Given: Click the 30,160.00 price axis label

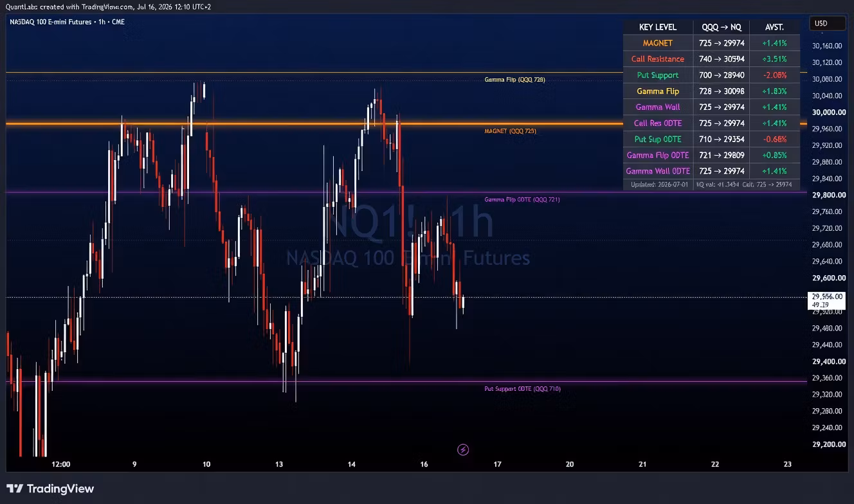Looking at the screenshot, I should point(827,46).
